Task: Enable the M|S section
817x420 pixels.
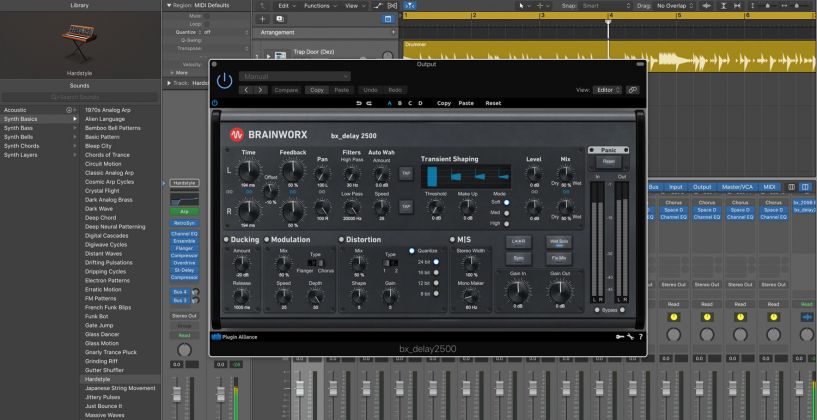Action: point(452,240)
